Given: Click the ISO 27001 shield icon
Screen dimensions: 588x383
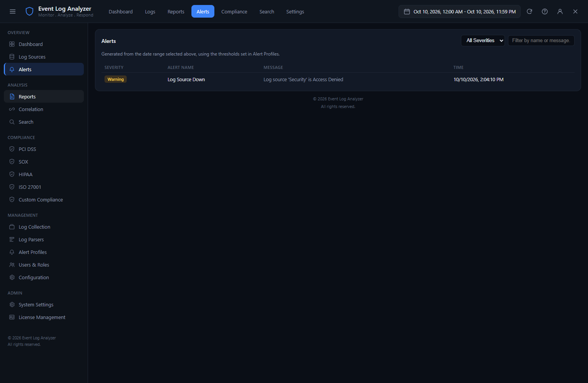Looking at the screenshot, I should coord(12,187).
